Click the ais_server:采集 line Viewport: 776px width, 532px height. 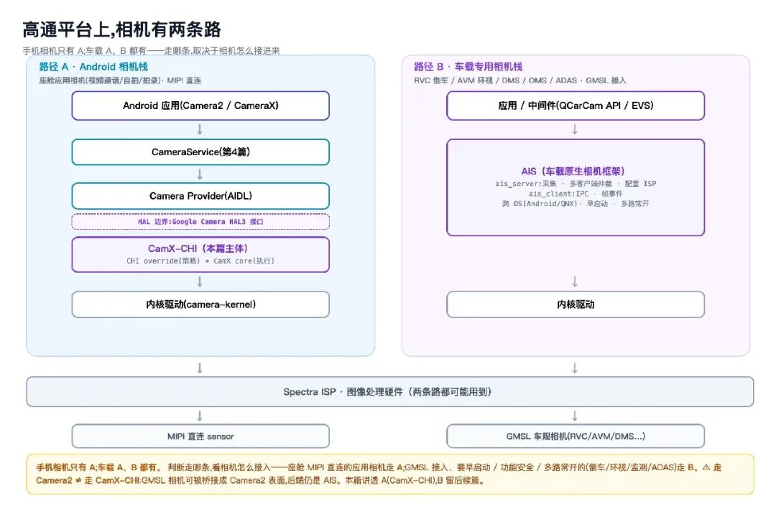[576, 183]
